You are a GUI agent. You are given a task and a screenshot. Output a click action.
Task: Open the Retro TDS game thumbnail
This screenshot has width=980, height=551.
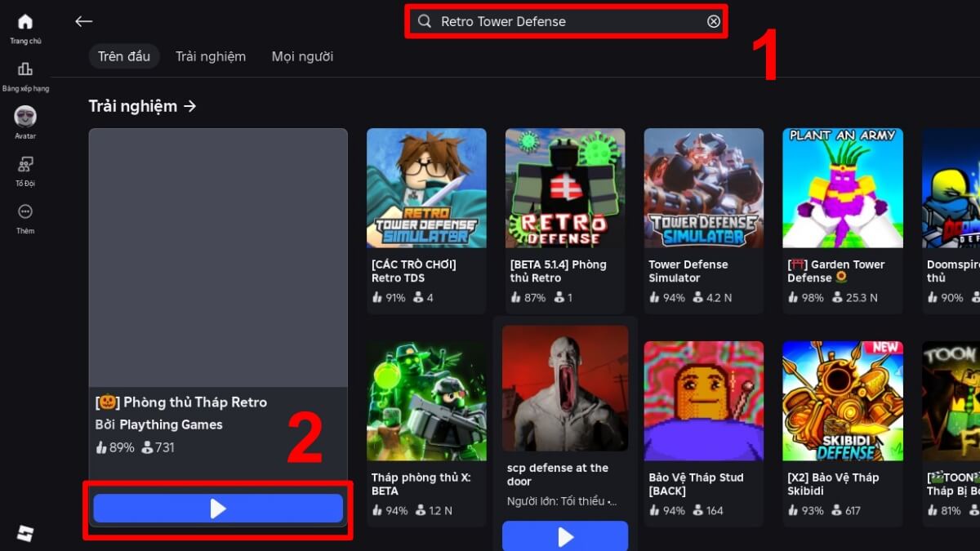point(425,188)
